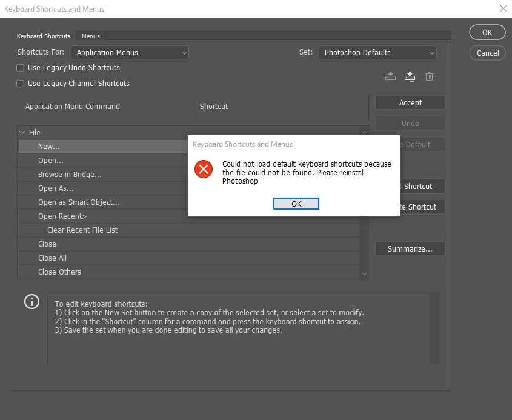Select the Close command row
Viewport: 512px width, 420px height.
tap(188, 244)
